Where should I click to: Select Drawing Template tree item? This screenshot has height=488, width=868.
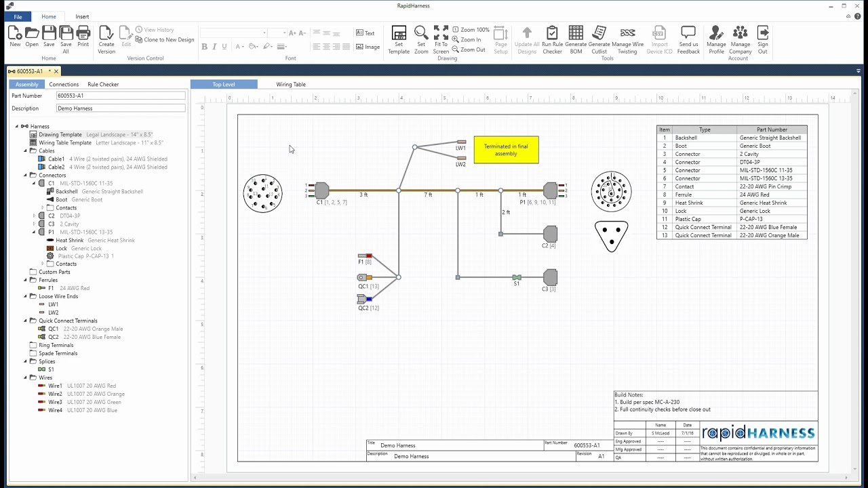pos(92,134)
